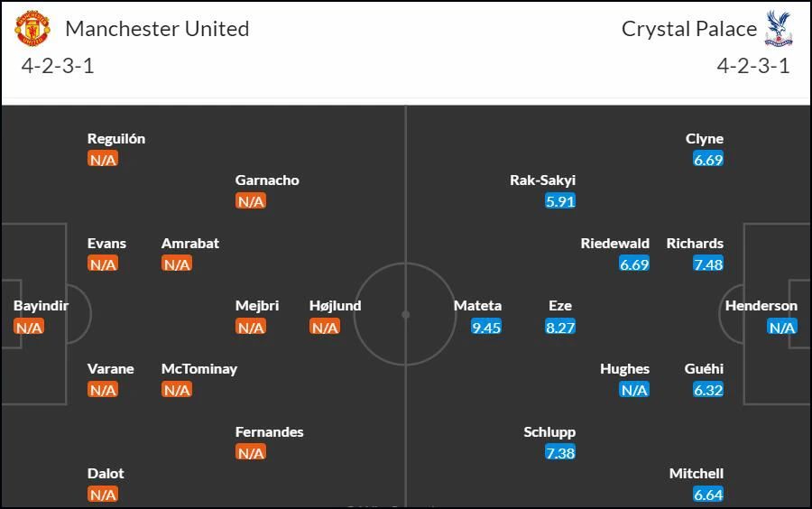Select Mitchell's 6.64 rating badge
812x509 pixels.
click(x=708, y=495)
